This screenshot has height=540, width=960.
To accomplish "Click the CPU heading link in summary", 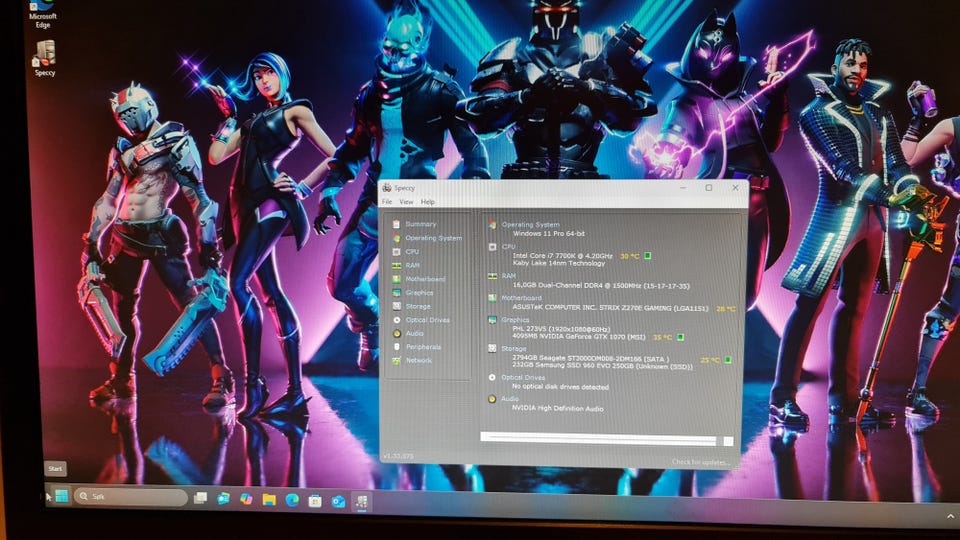I will pyautogui.click(x=509, y=247).
